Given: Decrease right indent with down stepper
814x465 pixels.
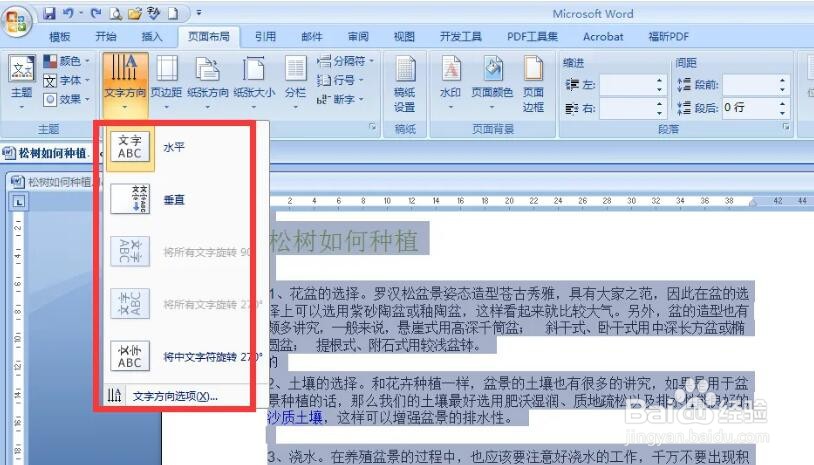Looking at the screenshot, I should point(660,114).
